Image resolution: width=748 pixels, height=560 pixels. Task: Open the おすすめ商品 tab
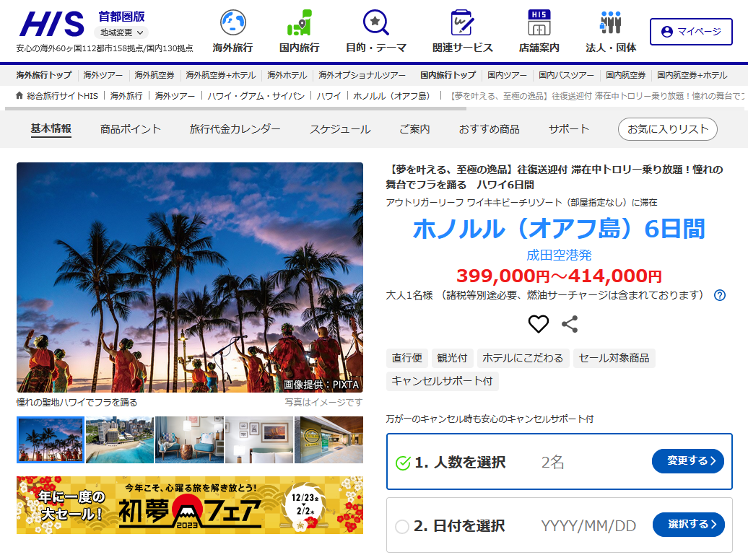pyautogui.click(x=489, y=129)
